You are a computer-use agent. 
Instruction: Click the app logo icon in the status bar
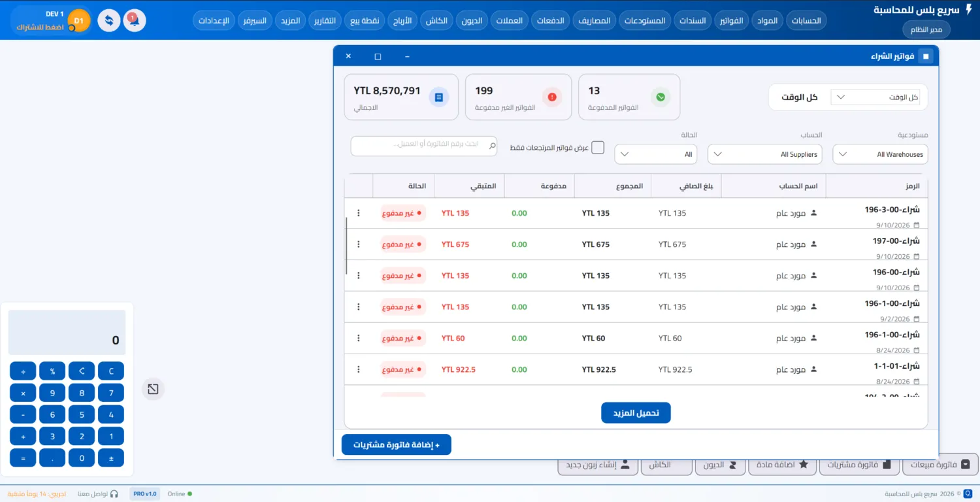(x=967, y=494)
